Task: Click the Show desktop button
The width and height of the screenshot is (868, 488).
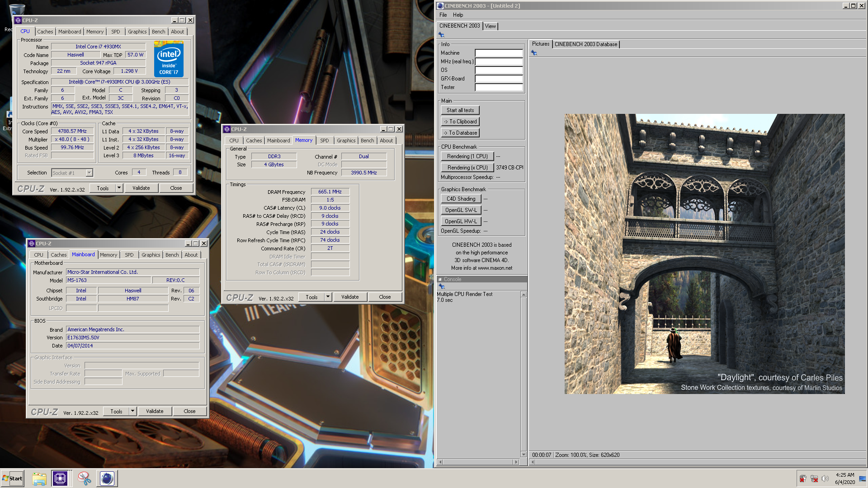Action: click(x=863, y=479)
